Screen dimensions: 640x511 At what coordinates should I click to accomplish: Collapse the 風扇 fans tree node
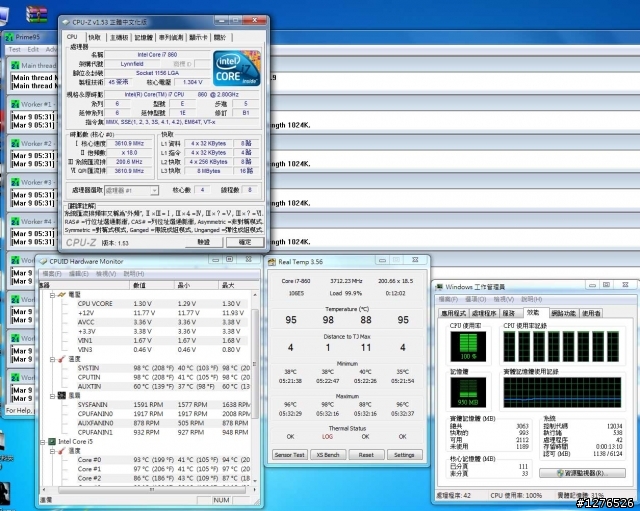point(53,396)
